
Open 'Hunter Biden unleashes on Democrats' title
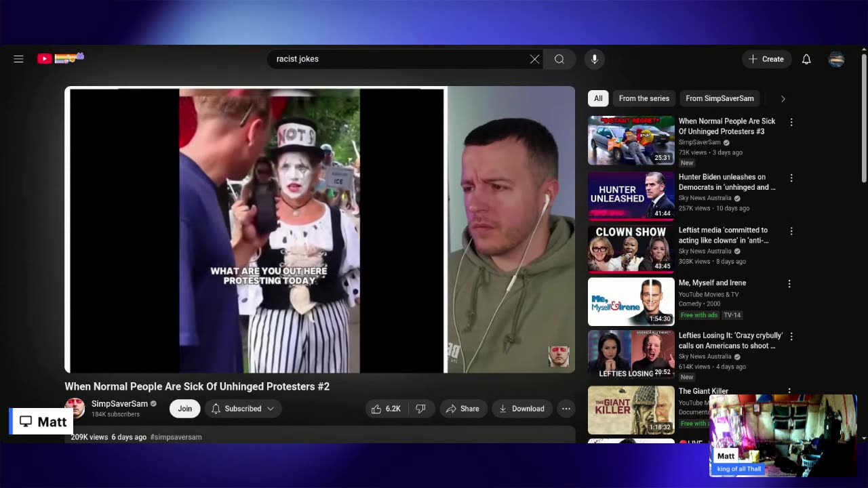(x=727, y=182)
